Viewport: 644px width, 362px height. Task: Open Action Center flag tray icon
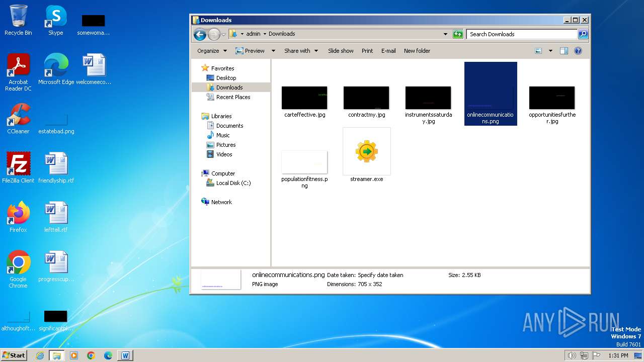597,355
